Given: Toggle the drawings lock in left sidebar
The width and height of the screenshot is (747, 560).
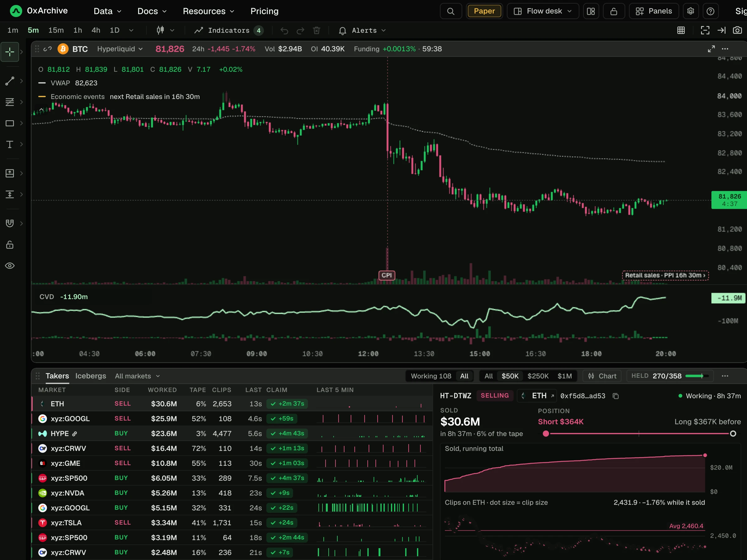Looking at the screenshot, I should click(x=10, y=245).
